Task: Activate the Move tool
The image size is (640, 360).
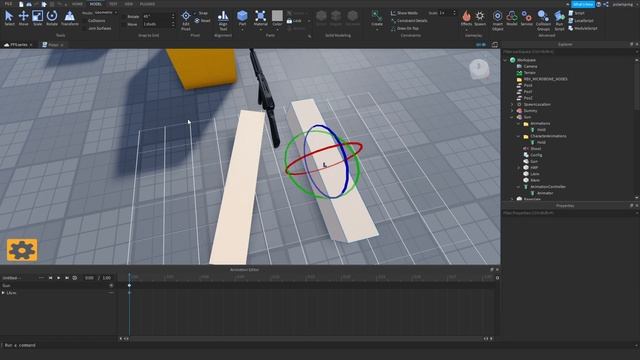Action: [x=23, y=18]
